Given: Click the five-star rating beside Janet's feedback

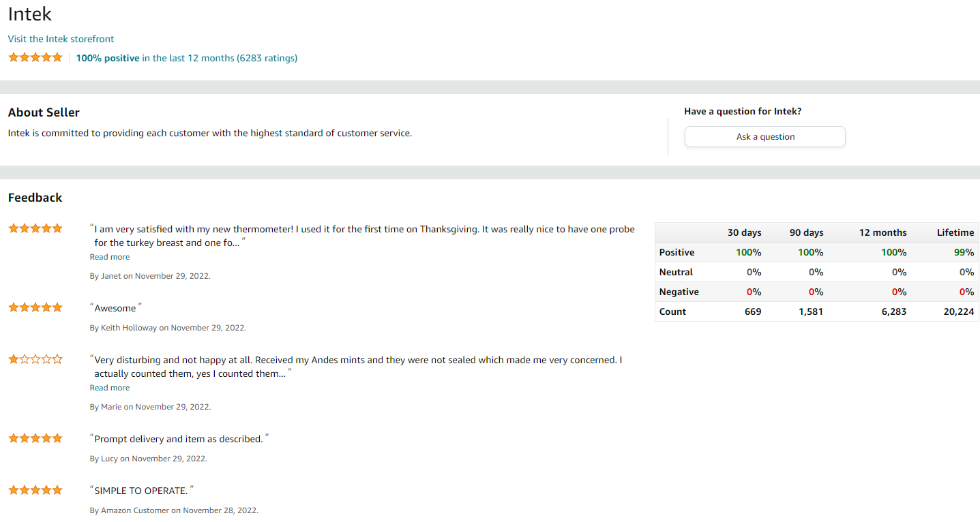Looking at the screenshot, I should tap(35, 228).
